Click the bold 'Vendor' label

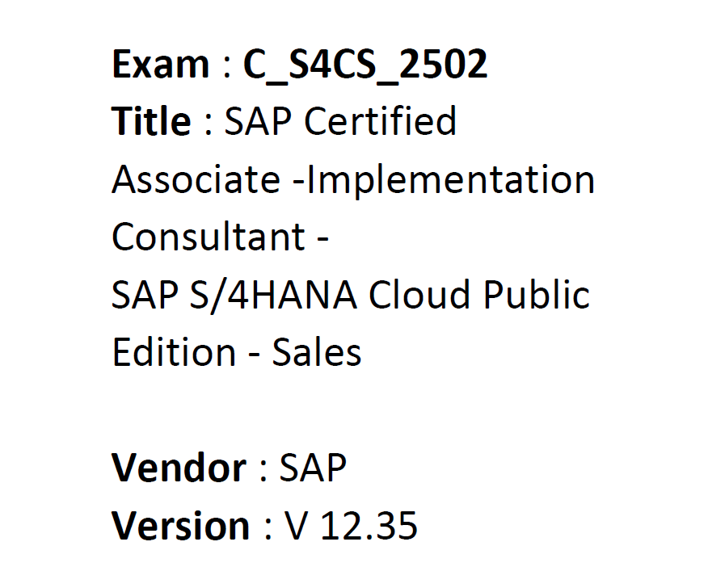click(x=179, y=468)
